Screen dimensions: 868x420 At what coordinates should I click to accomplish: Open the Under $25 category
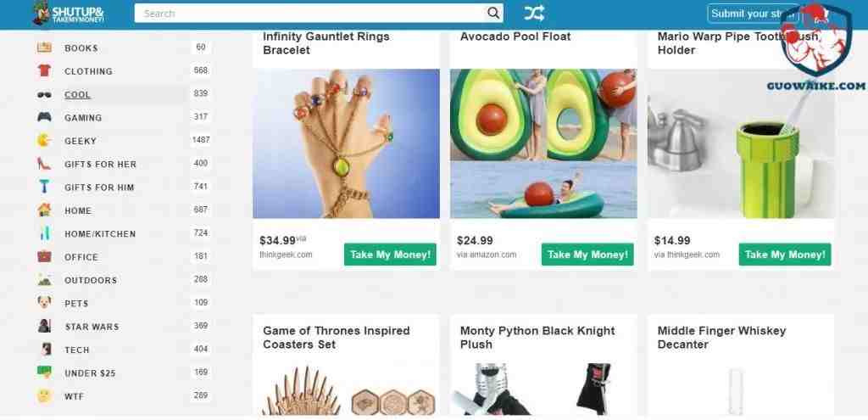(x=90, y=373)
